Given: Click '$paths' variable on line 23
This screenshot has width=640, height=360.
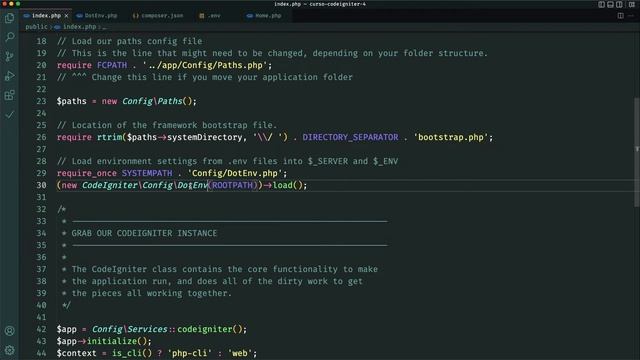Looking at the screenshot, I should coord(71,101).
